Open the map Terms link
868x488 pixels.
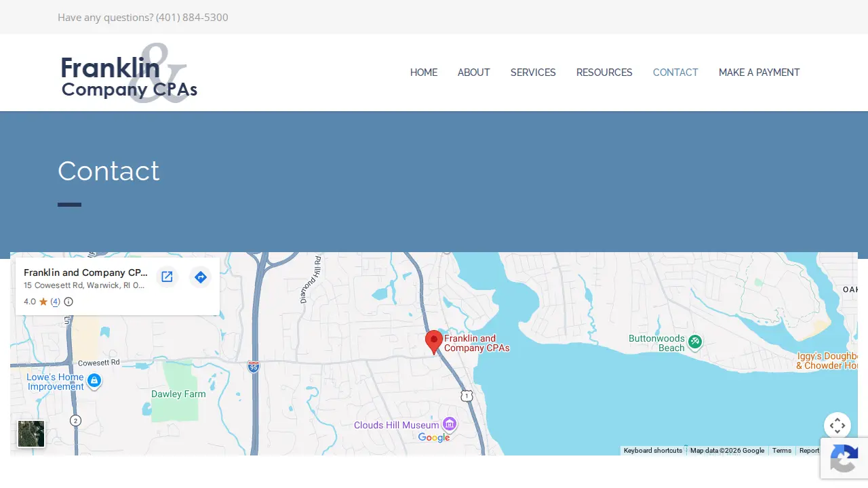[782, 451]
